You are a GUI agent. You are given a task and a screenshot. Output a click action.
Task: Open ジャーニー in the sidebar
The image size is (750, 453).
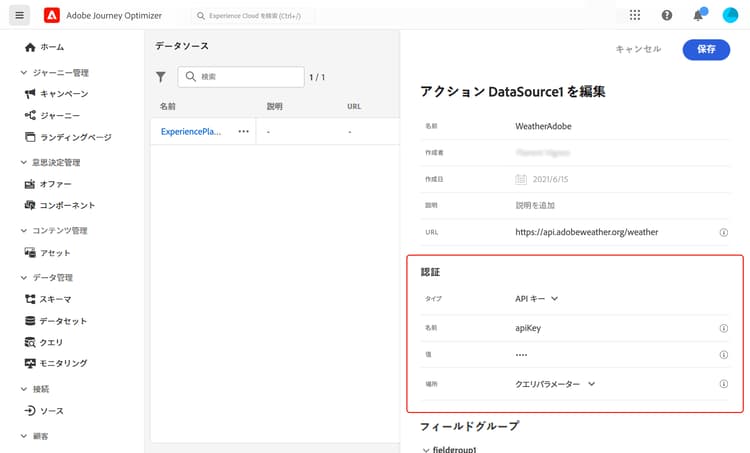tap(52, 116)
